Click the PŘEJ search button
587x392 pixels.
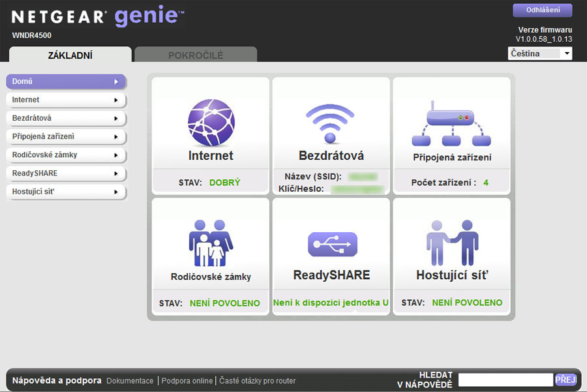tap(565, 380)
